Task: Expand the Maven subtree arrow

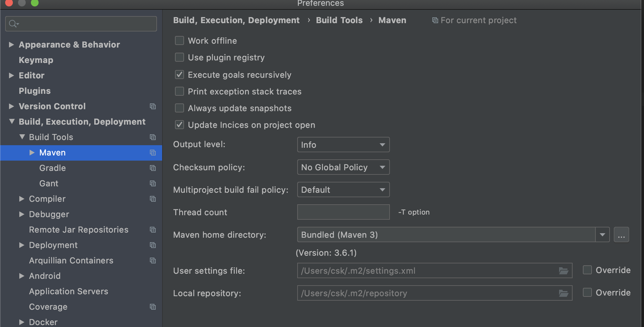Action: click(x=32, y=153)
